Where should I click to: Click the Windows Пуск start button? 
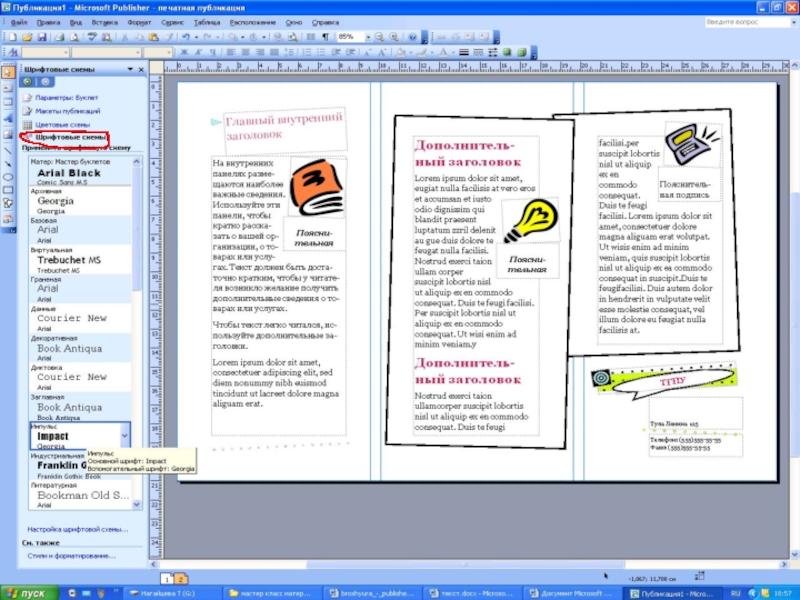tap(26, 592)
